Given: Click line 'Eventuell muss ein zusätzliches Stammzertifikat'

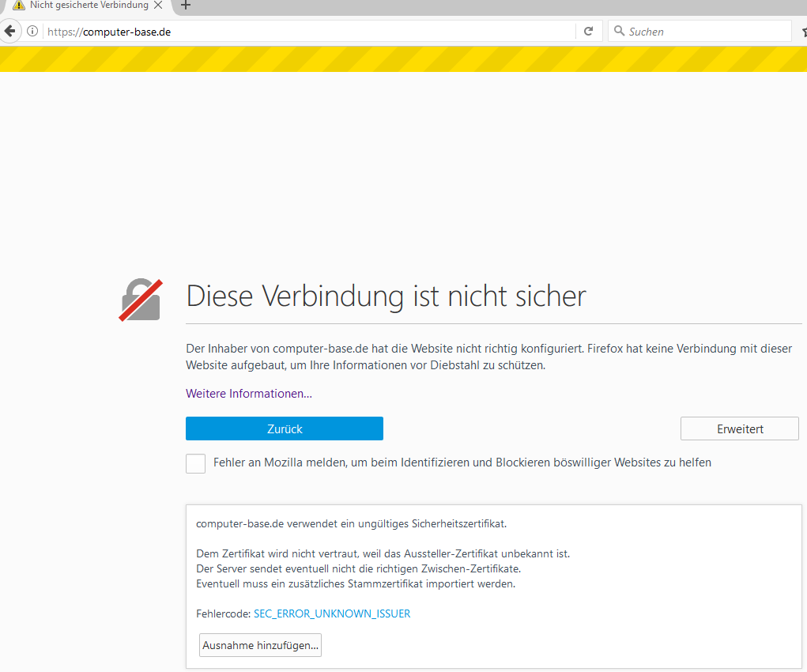Looking at the screenshot, I should [x=356, y=584].
